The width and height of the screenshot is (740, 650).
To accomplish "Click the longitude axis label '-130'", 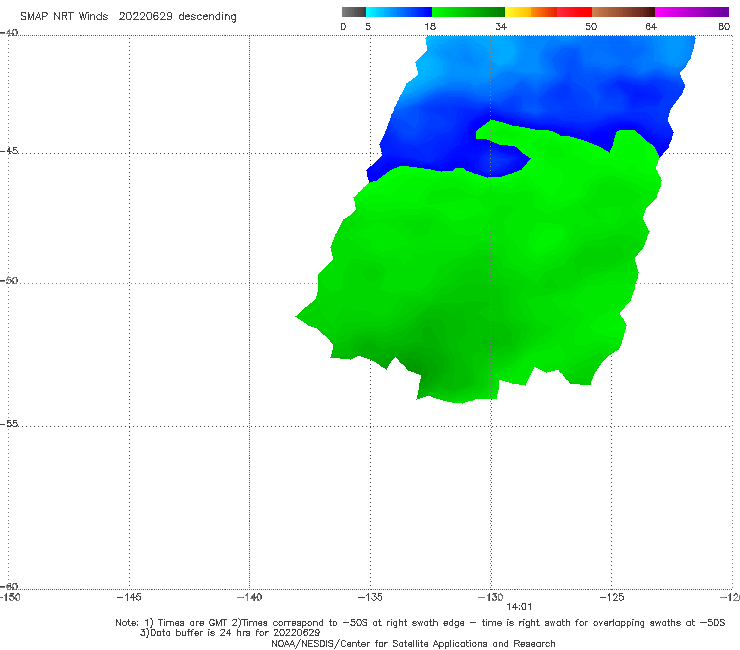I will (491, 598).
